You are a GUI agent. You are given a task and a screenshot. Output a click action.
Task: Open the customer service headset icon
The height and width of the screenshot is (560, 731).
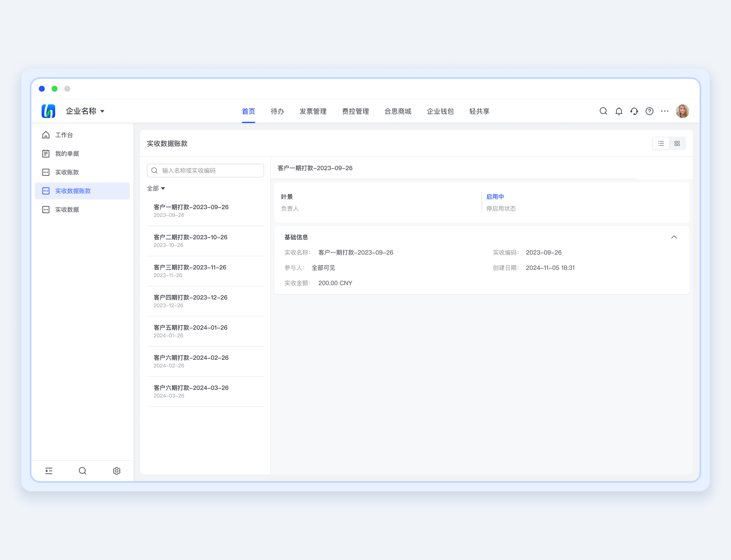(634, 111)
